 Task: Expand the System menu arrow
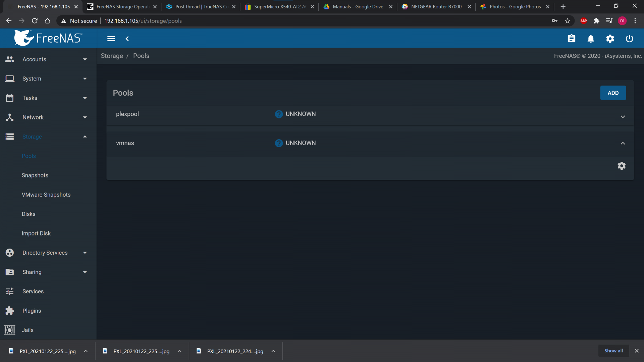pyautogui.click(x=85, y=79)
